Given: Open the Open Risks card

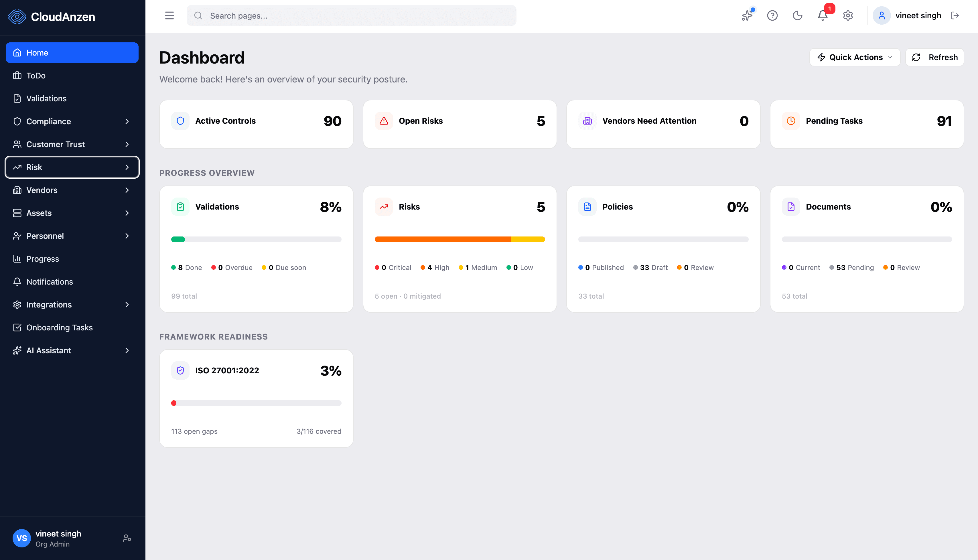Looking at the screenshot, I should (x=460, y=124).
